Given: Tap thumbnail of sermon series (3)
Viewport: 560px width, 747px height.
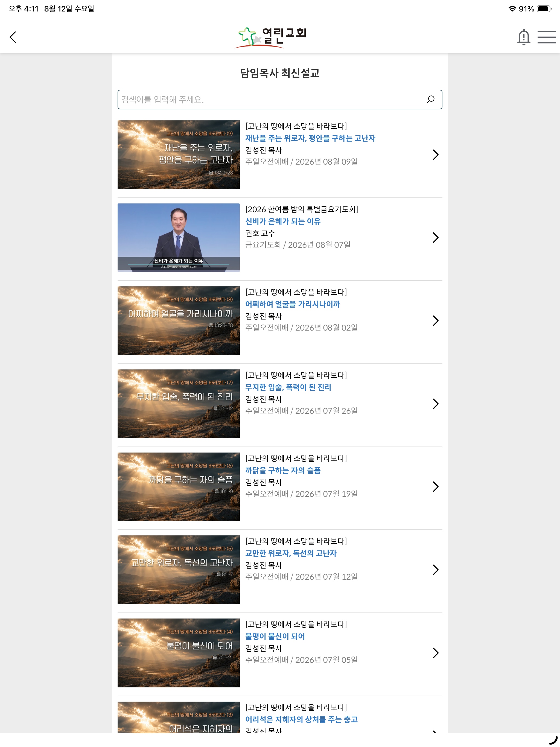Looking at the screenshot, I should click(178, 717).
